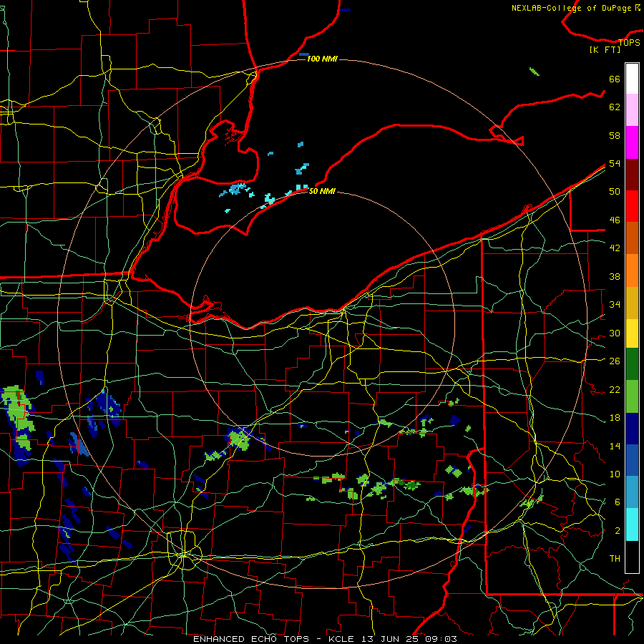644x644 pixels.
Task: Click the light pink swatch between 62 and 58
Action: click(x=632, y=109)
